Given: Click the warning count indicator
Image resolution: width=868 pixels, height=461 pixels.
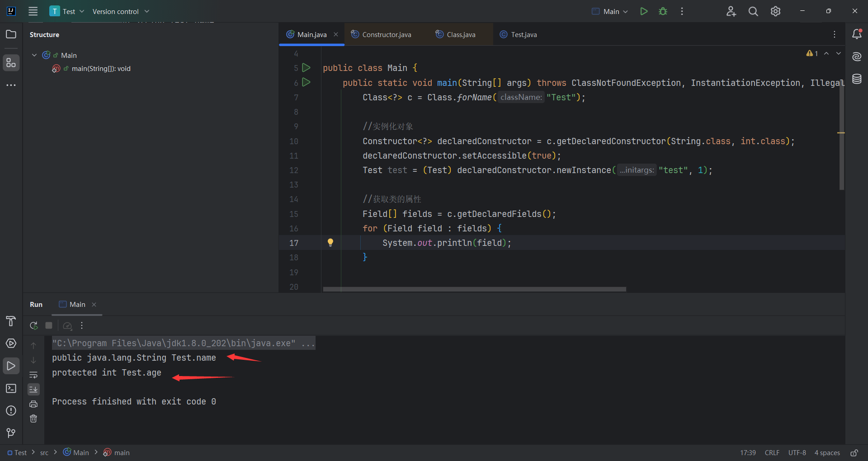Looking at the screenshot, I should click(x=812, y=53).
